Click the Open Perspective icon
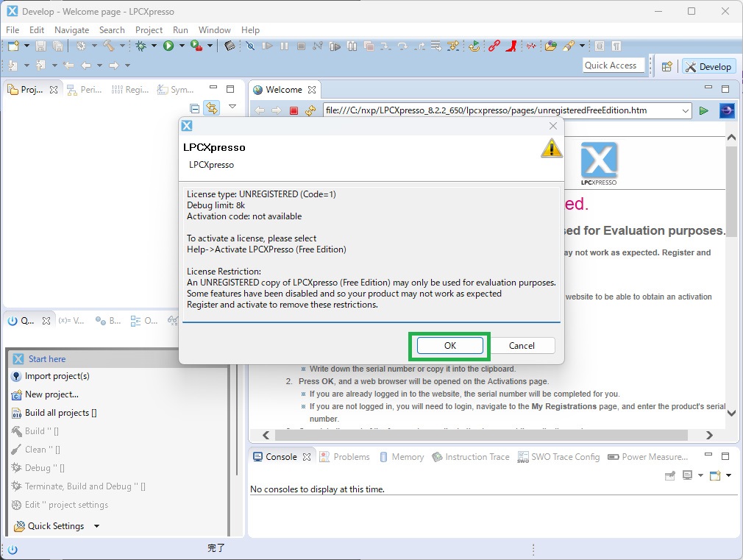Screen dimensions: 743x560 pos(666,66)
